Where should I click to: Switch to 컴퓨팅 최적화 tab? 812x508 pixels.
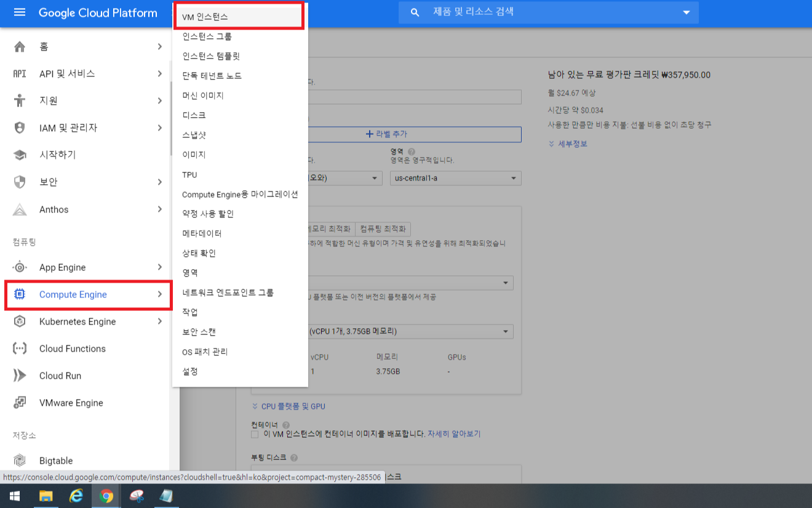click(x=383, y=228)
